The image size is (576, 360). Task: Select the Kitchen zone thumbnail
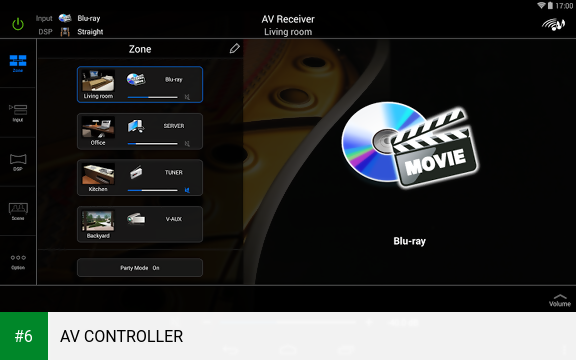pyautogui.click(x=98, y=174)
